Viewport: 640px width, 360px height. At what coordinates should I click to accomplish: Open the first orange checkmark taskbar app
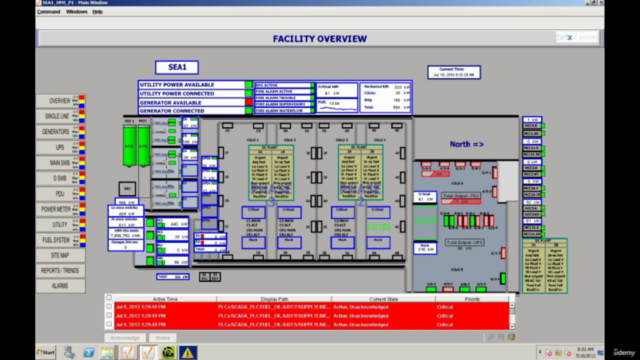point(128,352)
